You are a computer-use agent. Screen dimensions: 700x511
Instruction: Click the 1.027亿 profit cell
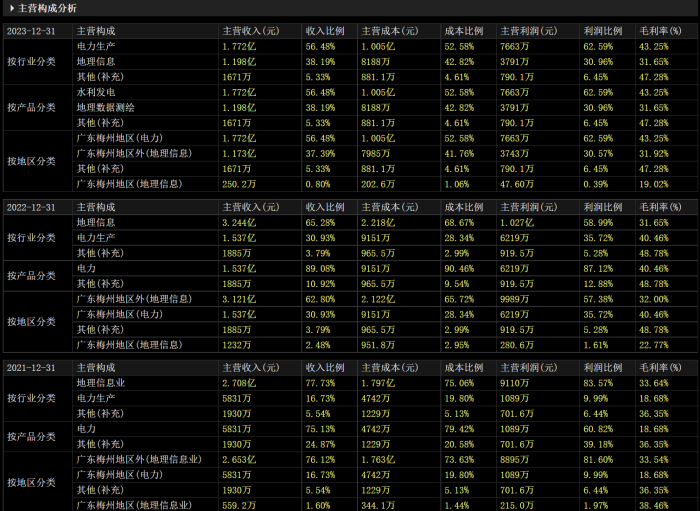coord(520,222)
